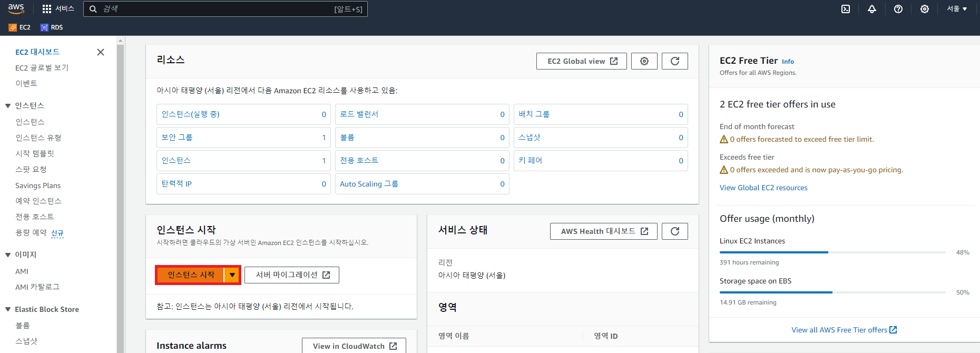This screenshot has width=980, height=353.
Task: Close the EC2 sidebar navigation panel
Action: 101,52
